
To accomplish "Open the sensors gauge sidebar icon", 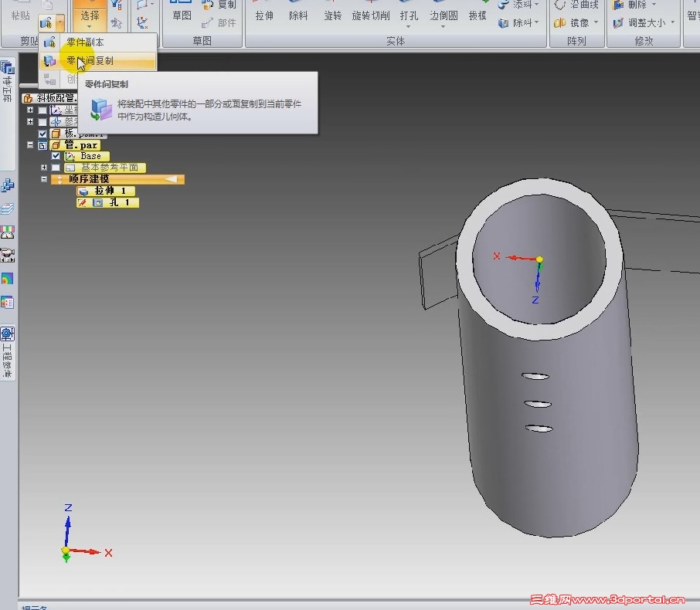I will click(8, 232).
